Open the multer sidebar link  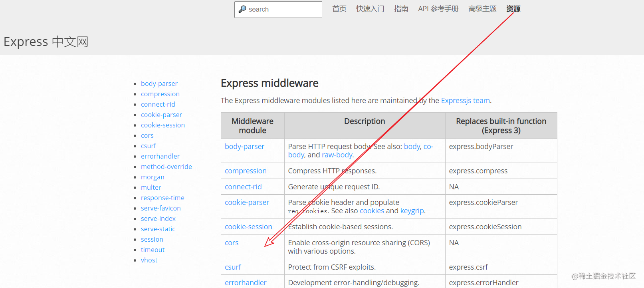pos(151,187)
